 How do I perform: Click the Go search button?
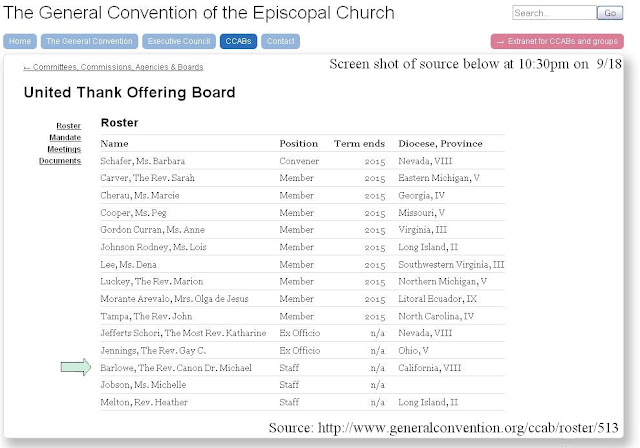610,13
